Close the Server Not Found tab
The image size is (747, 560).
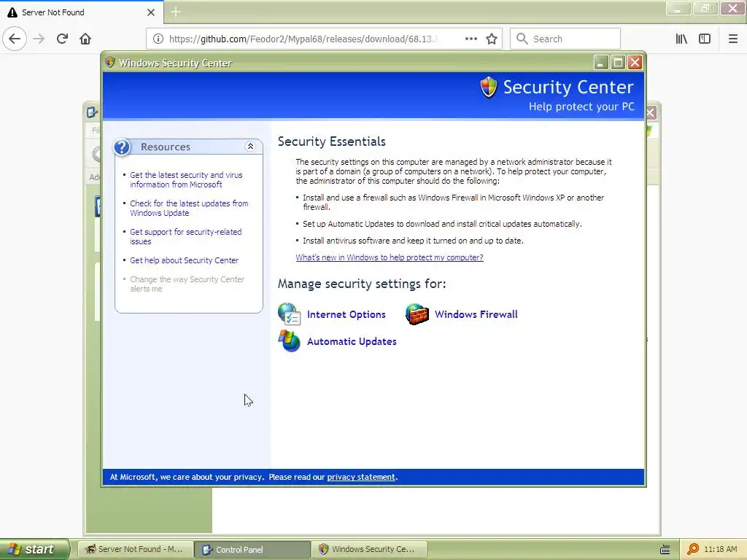coord(151,12)
